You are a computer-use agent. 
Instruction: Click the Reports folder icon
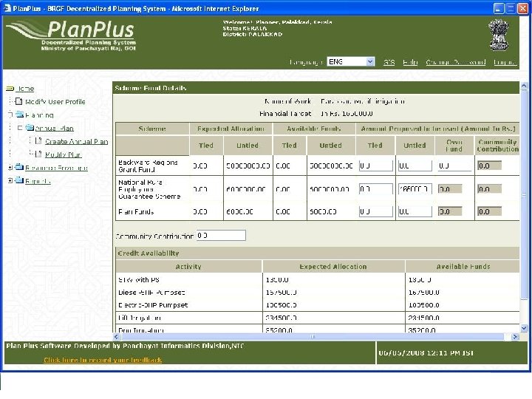click(20, 180)
